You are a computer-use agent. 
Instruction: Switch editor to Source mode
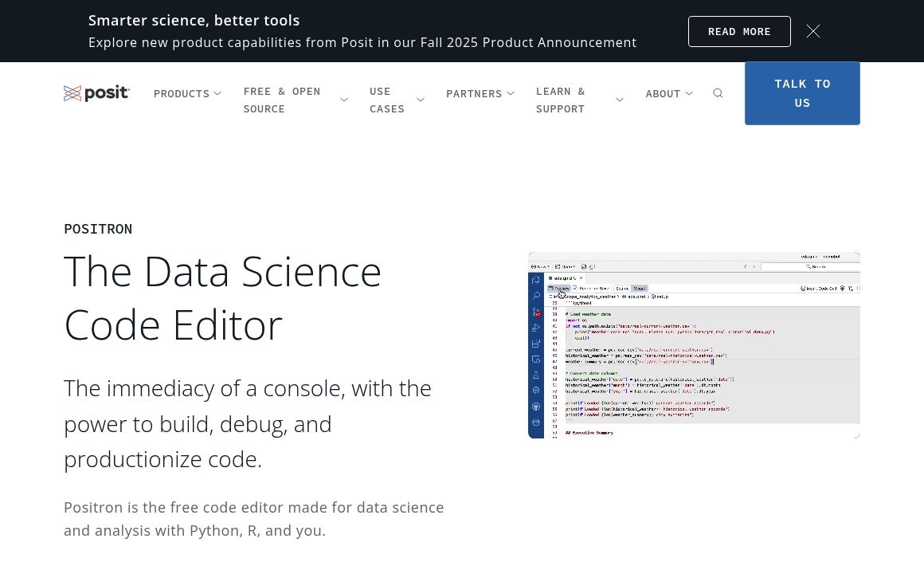622,288
